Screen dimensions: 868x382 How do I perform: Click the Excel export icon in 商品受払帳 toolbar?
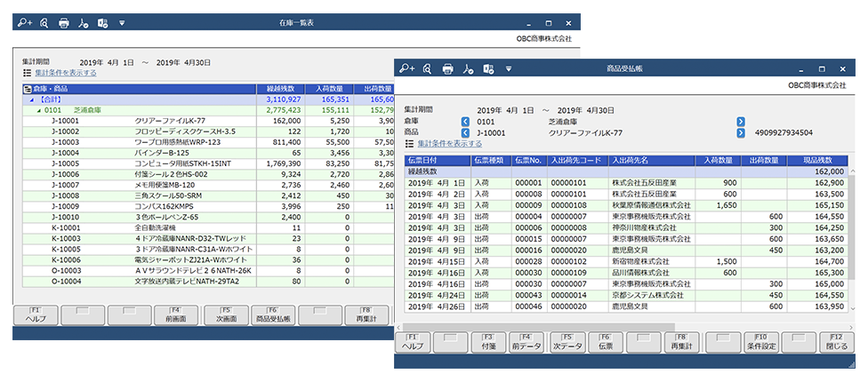pos(488,68)
